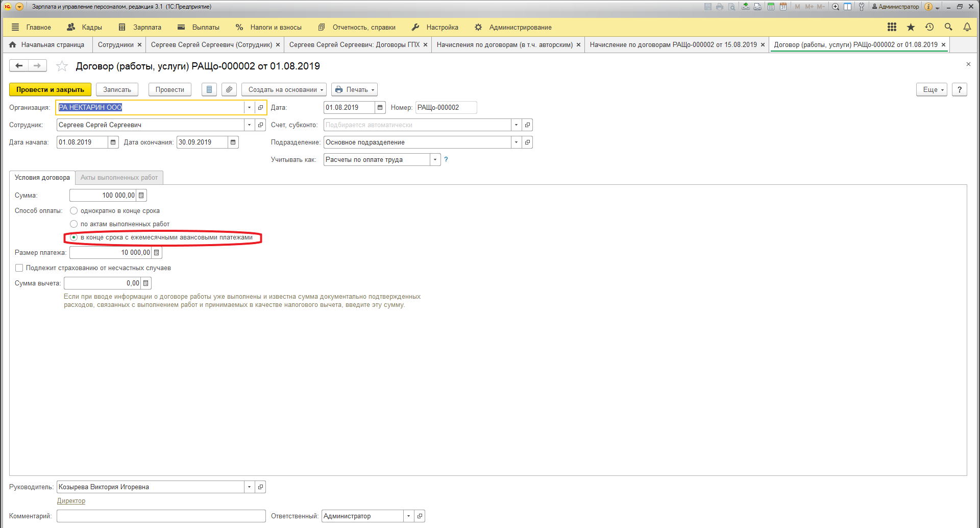Open the attached files paperclip icon
980x528 pixels.
coord(229,90)
